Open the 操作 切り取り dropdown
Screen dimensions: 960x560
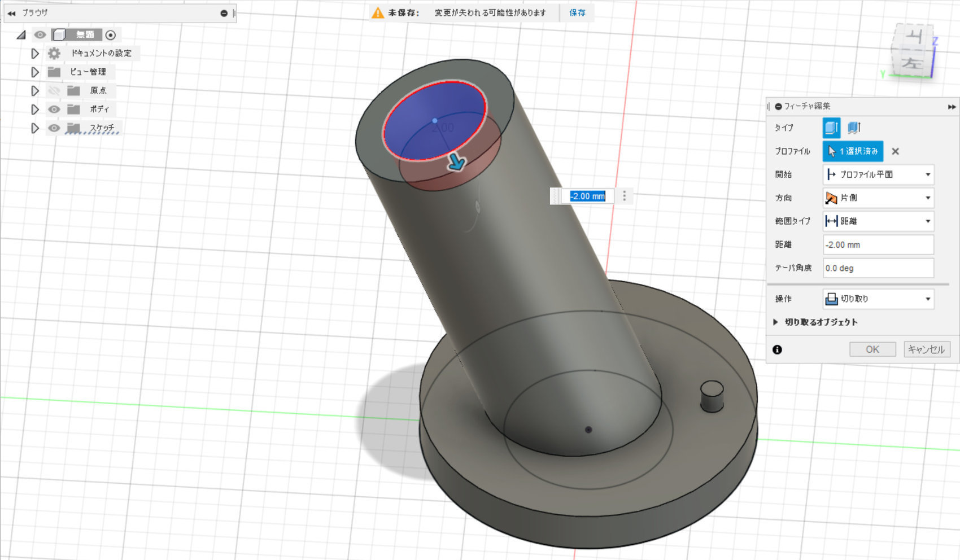(878, 299)
